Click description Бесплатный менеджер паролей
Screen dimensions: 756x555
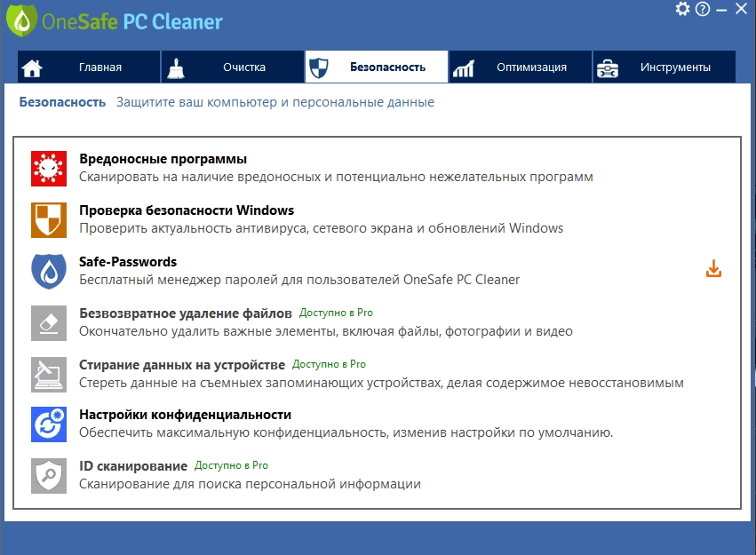(299, 280)
